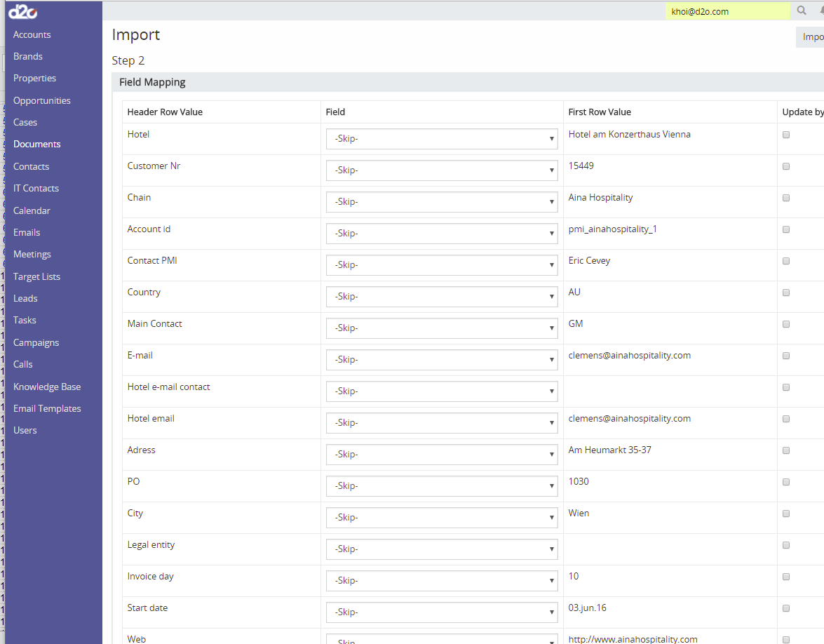This screenshot has height=644, width=824.
Task: Toggle the Update by checkbox for City row
Action: (786, 514)
